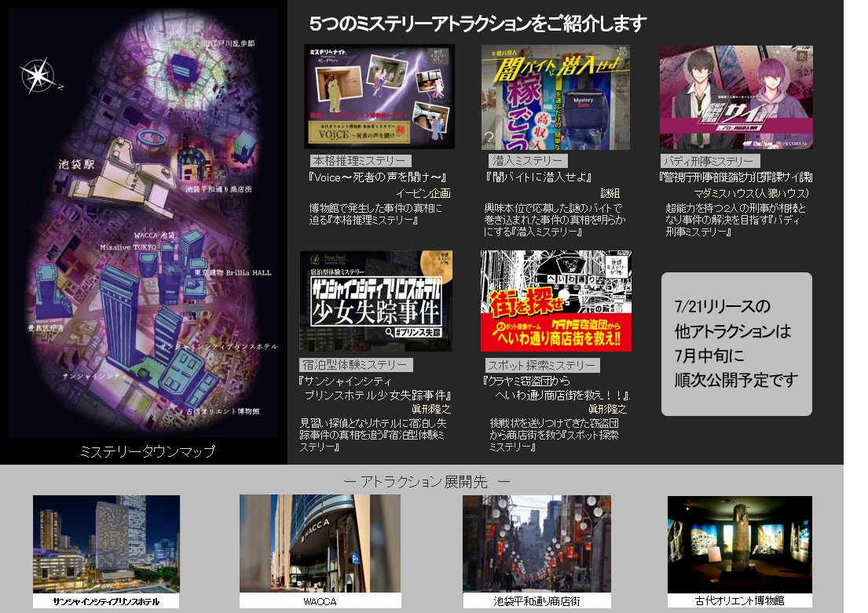The width and height of the screenshot is (868, 613).
Task: Click the creator name イーピン企画
Action: [423, 193]
